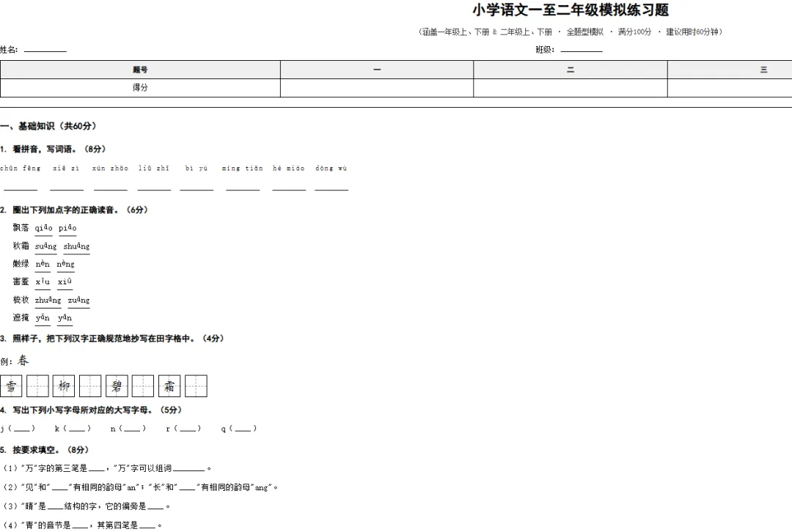Click the example character 春
This screenshot has width=792, height=532.
[x=23, y=361]
